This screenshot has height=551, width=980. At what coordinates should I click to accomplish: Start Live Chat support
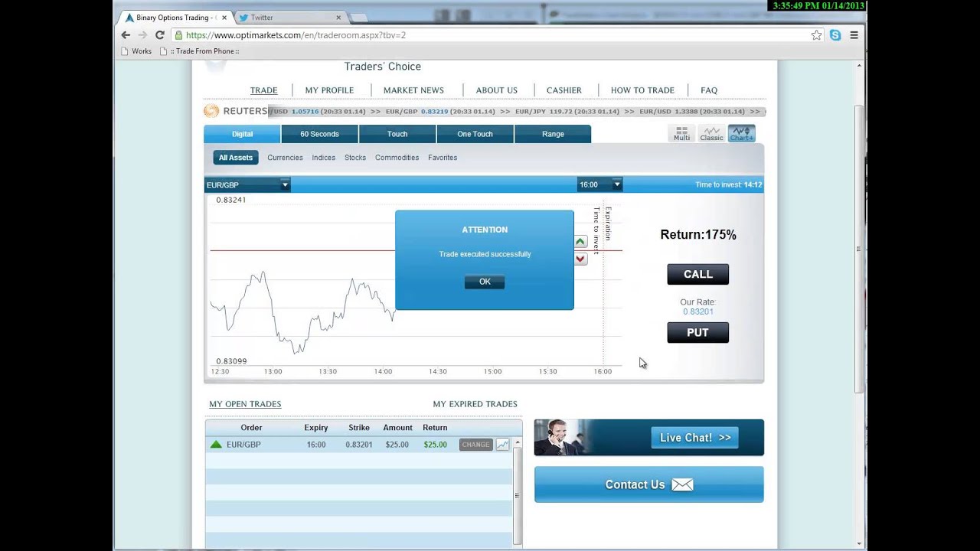tap(695, 438)
